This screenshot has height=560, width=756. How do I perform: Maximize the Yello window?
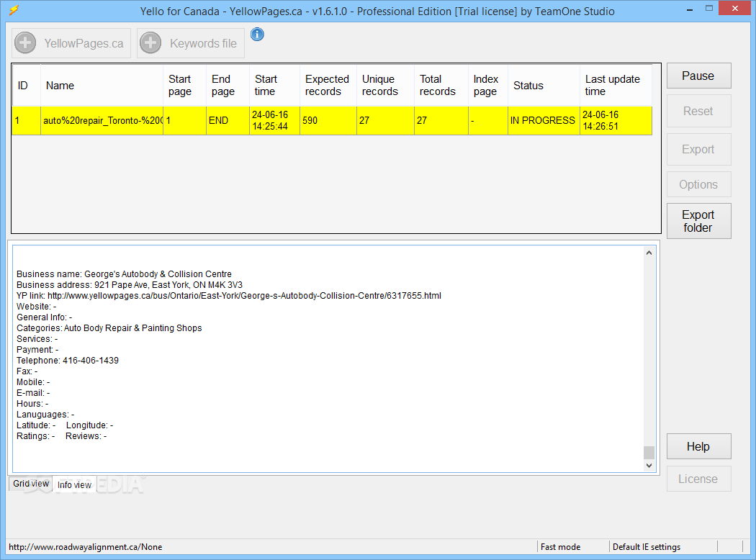708,8
